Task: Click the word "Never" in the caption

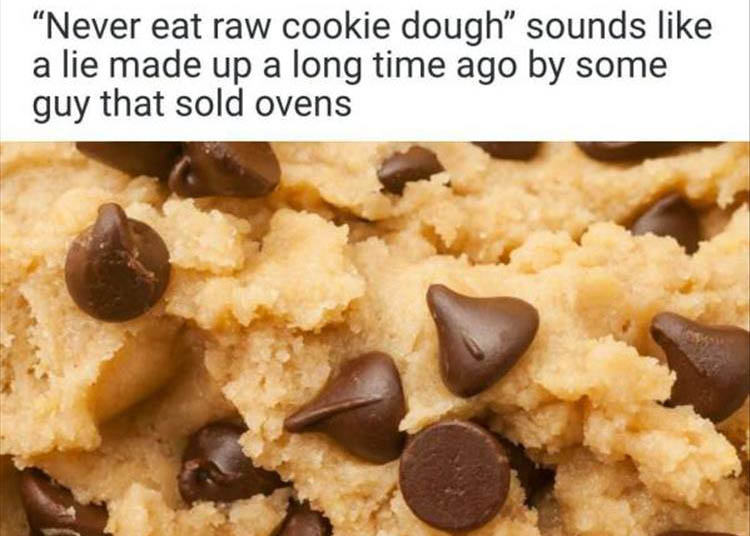Action: [92, 26]
